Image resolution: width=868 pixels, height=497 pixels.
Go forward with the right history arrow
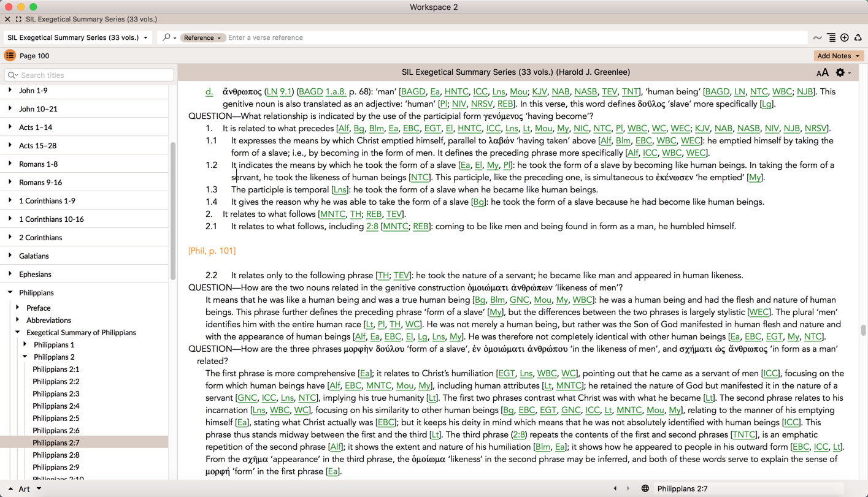click(628, 489)
